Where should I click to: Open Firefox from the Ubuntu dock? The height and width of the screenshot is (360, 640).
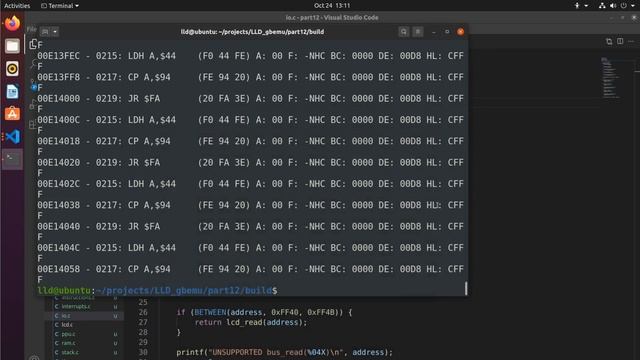coord(12,23)
